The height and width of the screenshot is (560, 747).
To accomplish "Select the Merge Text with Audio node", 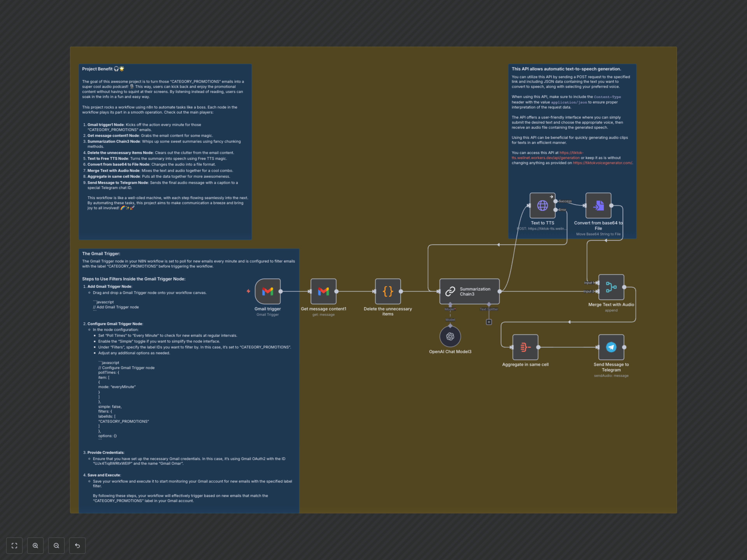I will click(x=611, y=287).
